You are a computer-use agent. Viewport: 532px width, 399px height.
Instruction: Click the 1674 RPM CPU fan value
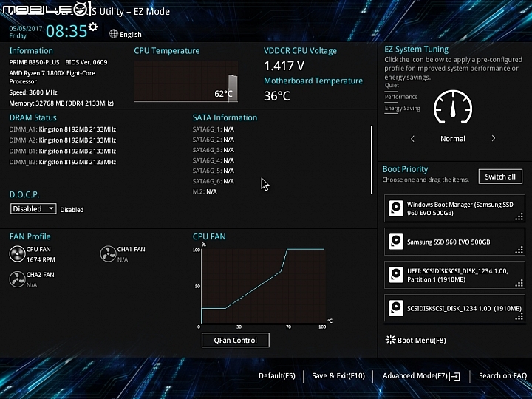pyautogui.click(x=41, y=259)
